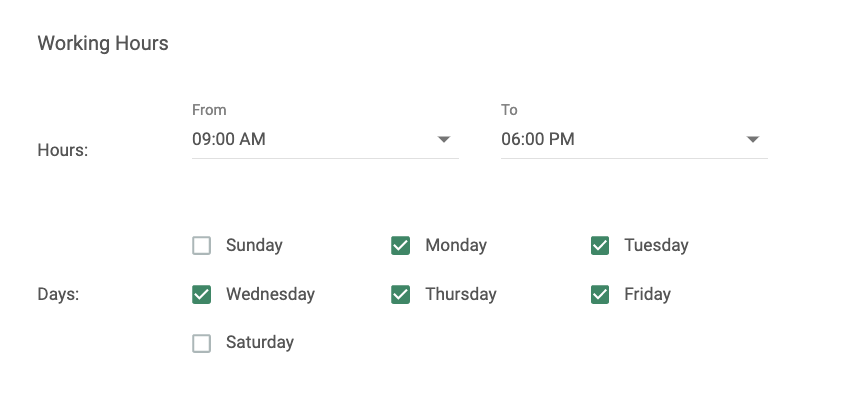Click the Days: row label

(x=58, y=294)
